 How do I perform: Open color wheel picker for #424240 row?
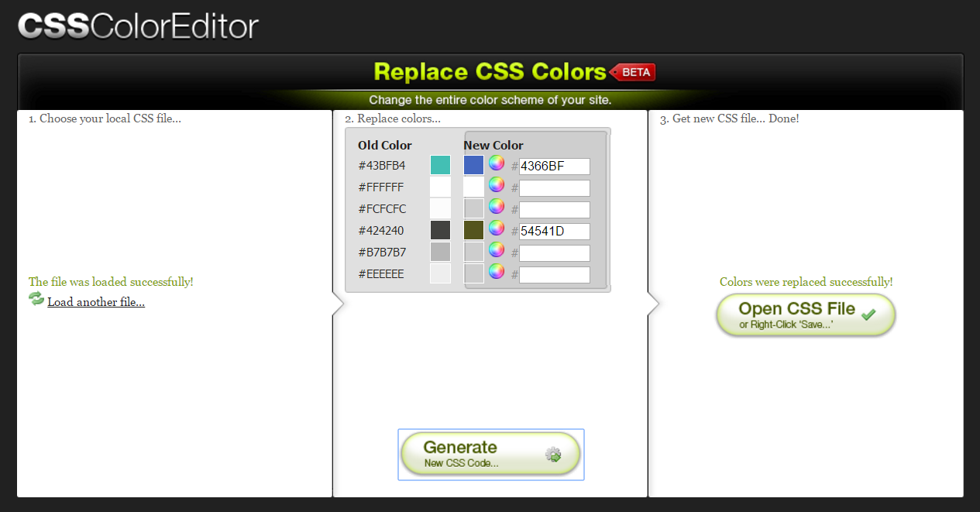tap(497, 229)
